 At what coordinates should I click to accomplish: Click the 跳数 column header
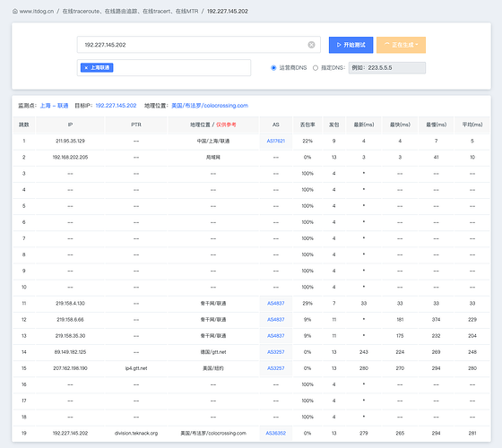tap(24, 125)
